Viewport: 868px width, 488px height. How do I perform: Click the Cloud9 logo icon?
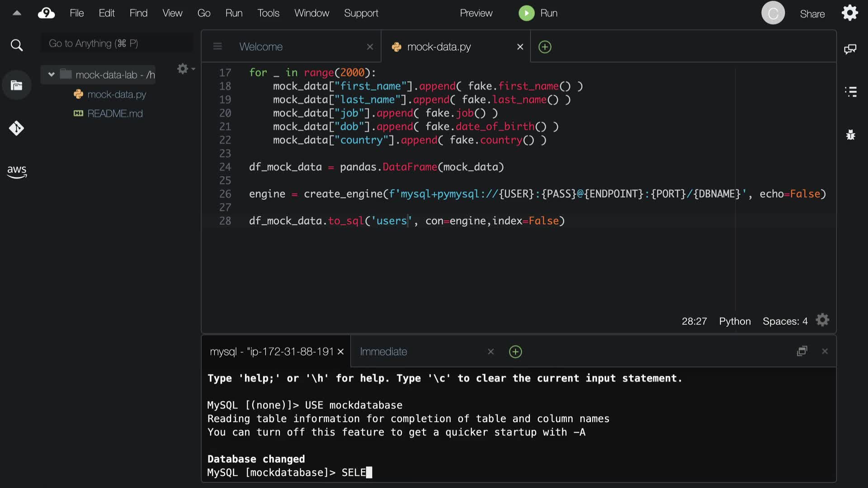(46, 13)
